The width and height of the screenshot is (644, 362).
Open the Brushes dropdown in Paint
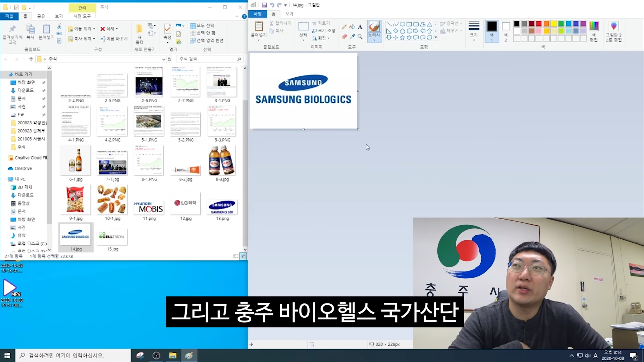coord(374,40)
